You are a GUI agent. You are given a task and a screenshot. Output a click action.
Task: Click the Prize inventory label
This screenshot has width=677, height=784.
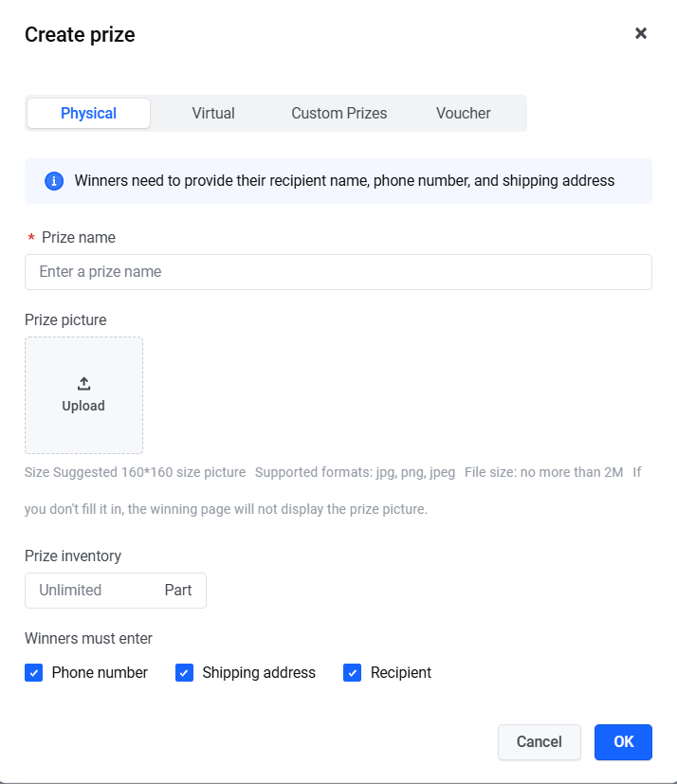pos(73,556)
